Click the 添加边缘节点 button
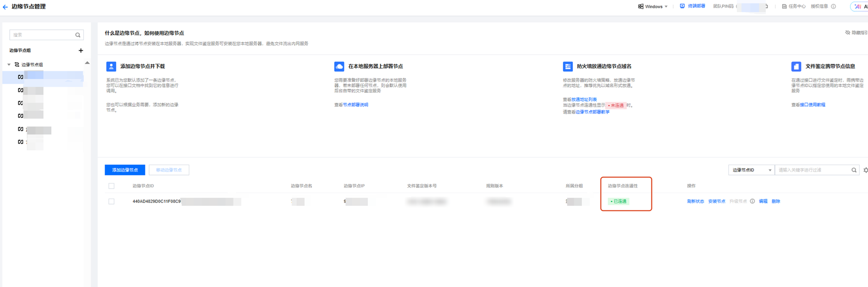Viewport: 868px width, 287px height. pos(125,170)
